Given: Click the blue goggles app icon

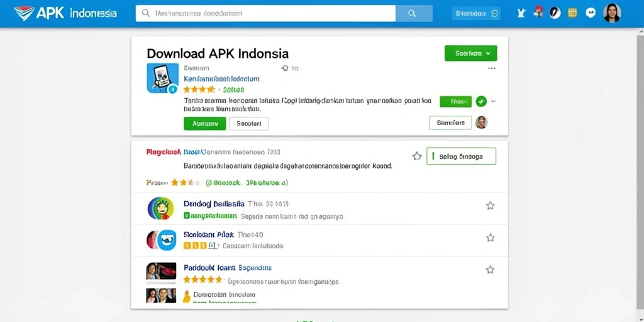Looking at the screenshot, I should click(x=166, y=240).
